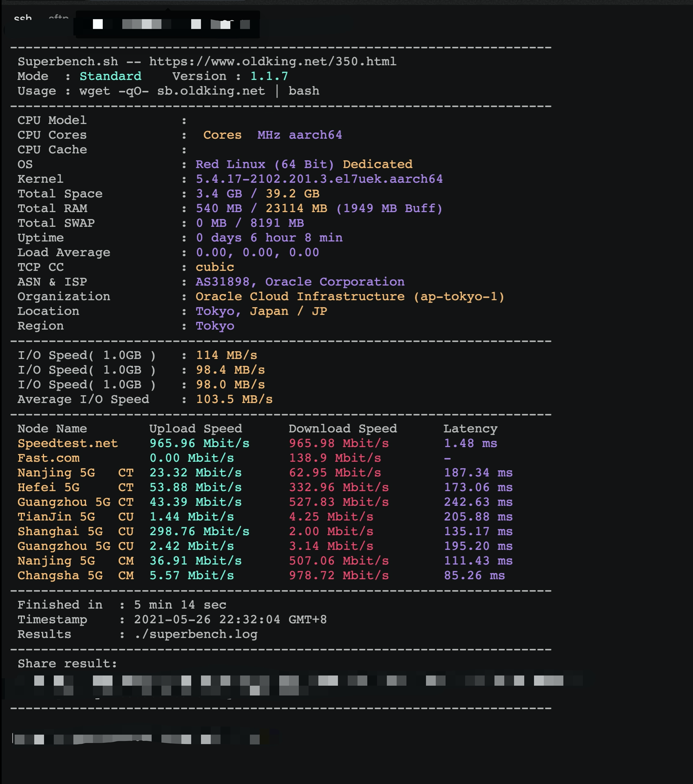Viewport: 693px width, 784px height.
Task: Select the aarch64 architecture text
Action: coord(316,135)
